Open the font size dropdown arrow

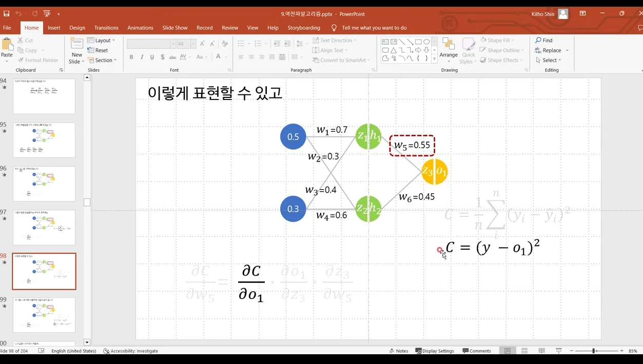(193, 44)
